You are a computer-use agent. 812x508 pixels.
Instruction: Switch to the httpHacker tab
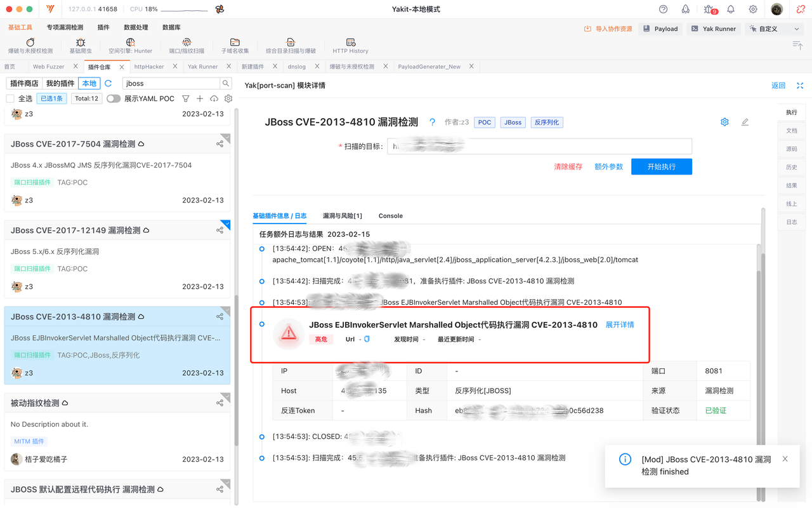coord(149,67)
